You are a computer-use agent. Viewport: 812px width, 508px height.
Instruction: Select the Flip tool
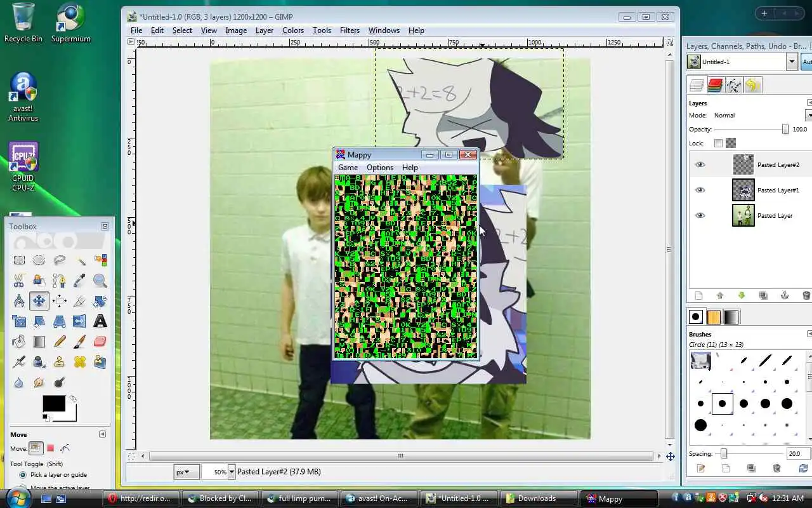pos(80,321)
